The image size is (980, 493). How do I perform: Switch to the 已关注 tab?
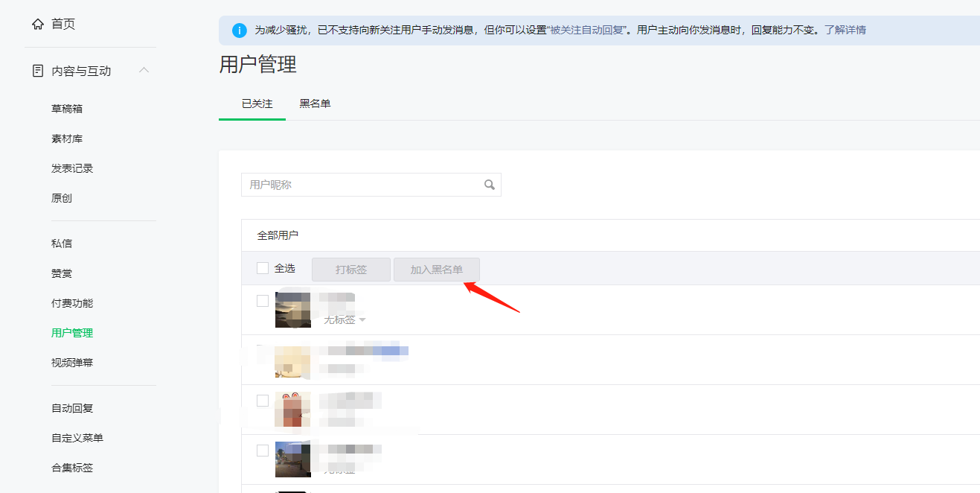257,104
